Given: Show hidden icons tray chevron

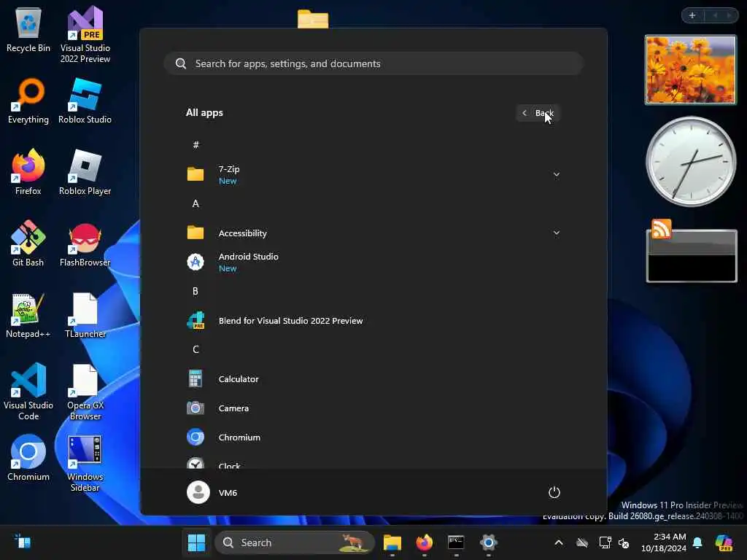Looking at the screenshot, I should pos(559,542).
